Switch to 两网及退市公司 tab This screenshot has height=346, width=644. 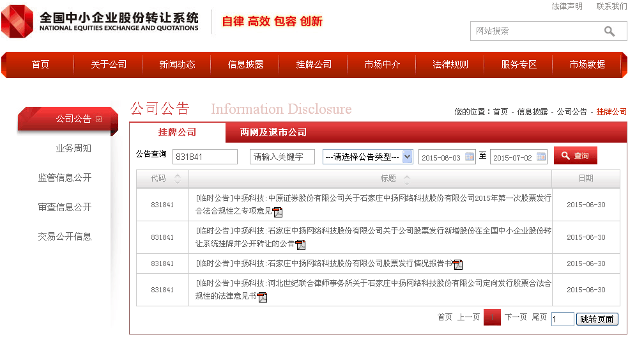(273, 132)
